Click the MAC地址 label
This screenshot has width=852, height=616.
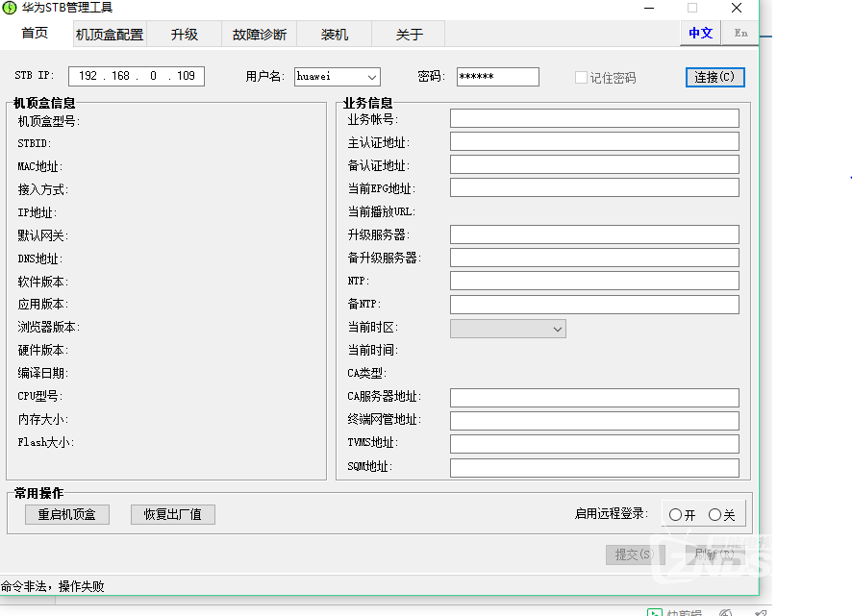40,167
